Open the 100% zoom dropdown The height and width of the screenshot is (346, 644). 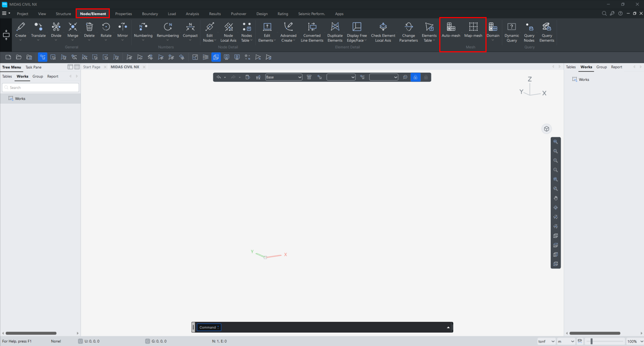(x=635, y=341)
